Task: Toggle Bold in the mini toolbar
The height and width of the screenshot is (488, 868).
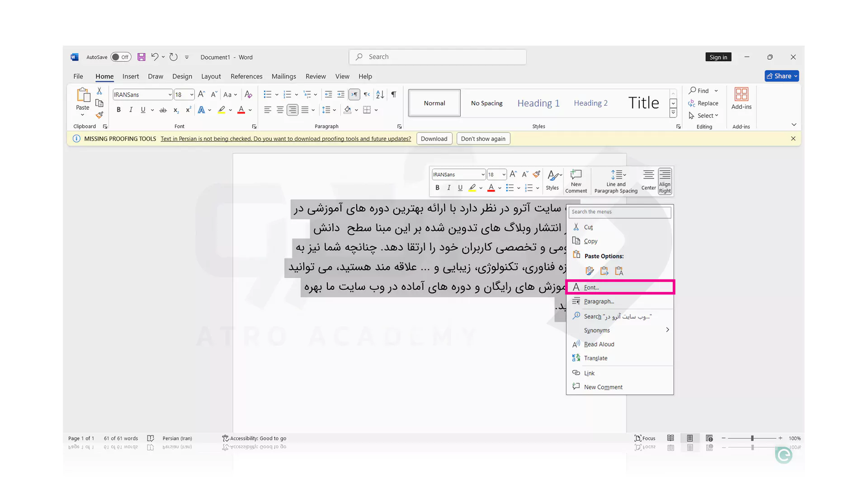Action: tap(437, 188)
